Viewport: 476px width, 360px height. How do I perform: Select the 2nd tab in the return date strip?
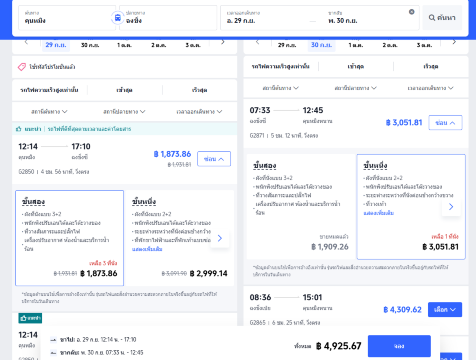click(390, 45)
